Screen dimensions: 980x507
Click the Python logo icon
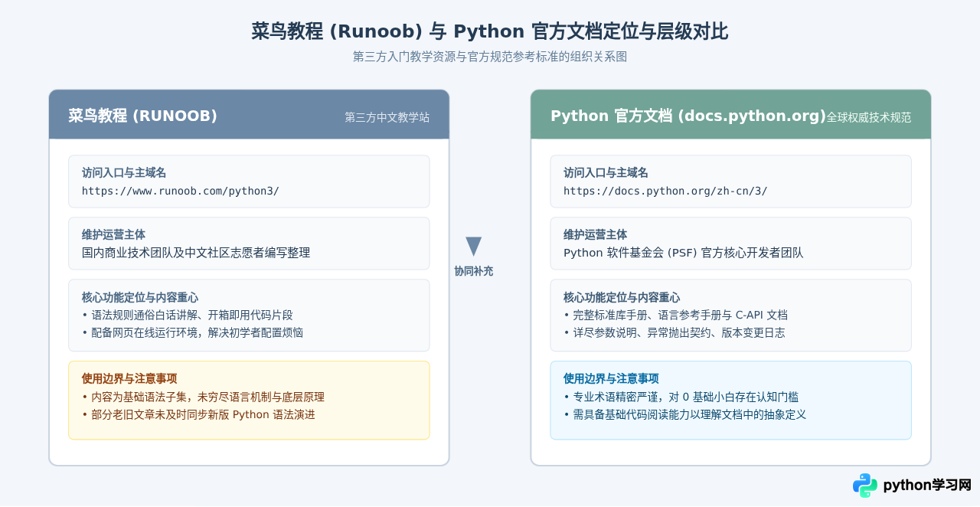865,486
